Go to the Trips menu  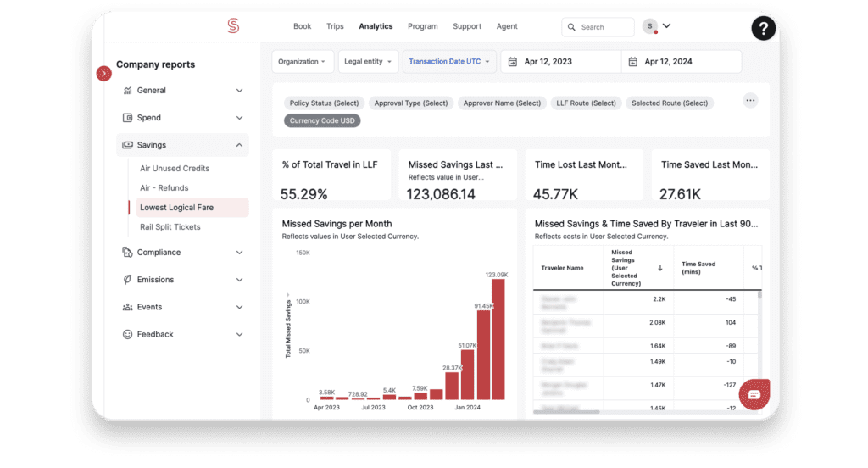(335, 26)
